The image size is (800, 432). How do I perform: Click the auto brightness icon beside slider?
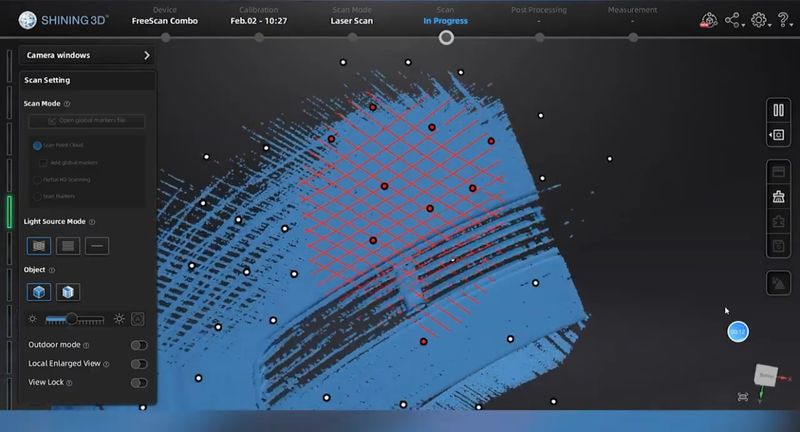[138, 319]
